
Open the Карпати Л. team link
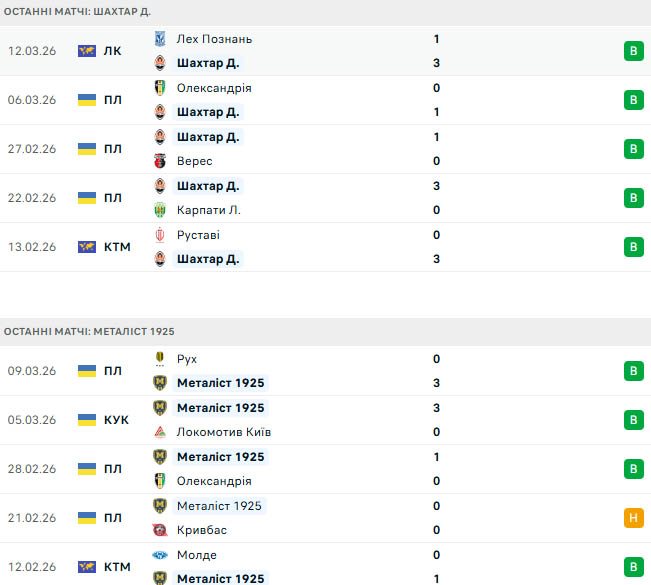point(209,210)
